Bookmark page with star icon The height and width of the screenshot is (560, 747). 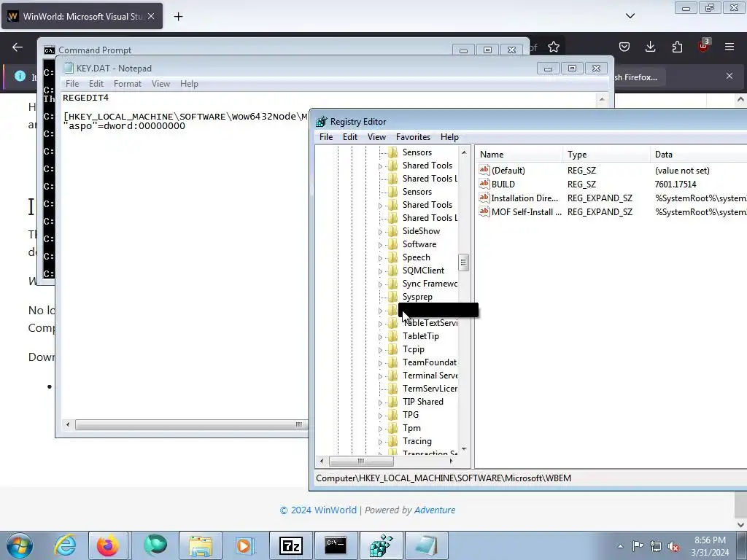(554, 47)
